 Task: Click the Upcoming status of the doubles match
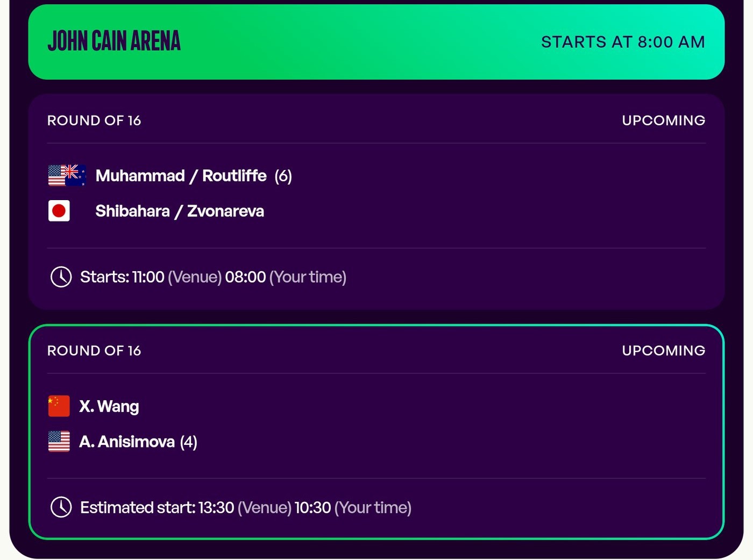pos(663,120)
